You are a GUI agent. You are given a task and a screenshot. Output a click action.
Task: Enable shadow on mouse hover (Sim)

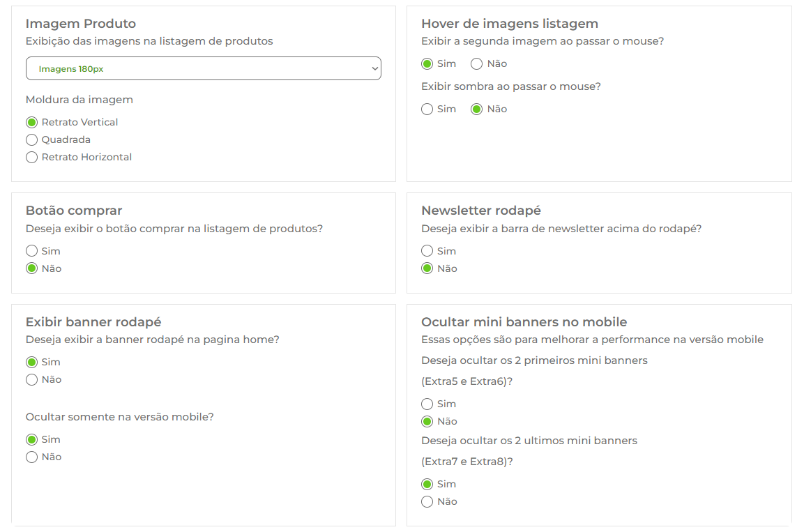click(427, 109)
